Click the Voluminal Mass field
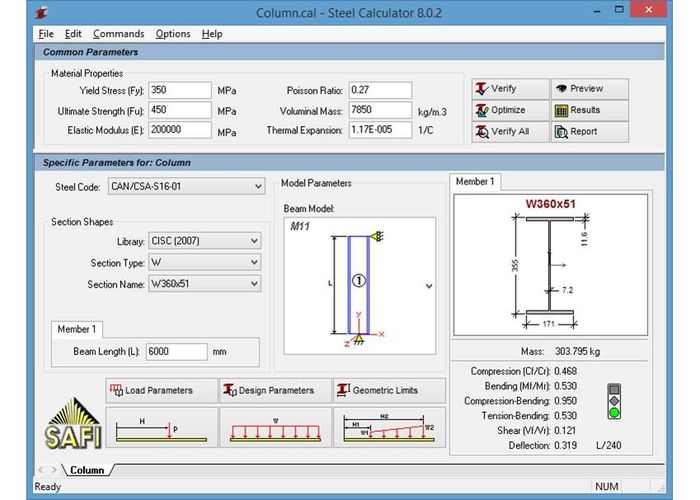The image size is (700, 500). click(x=380, y=110)
